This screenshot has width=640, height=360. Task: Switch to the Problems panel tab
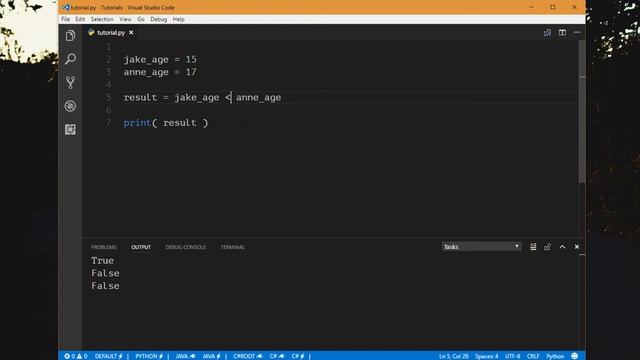click(x=104, y=247)
